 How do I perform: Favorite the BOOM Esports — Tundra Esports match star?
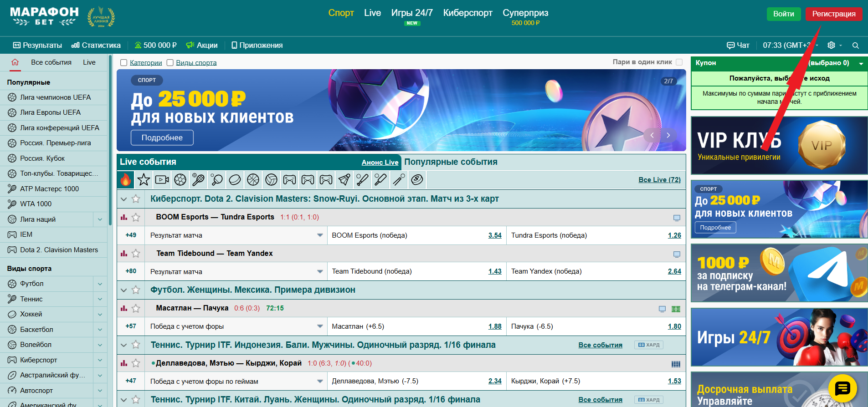click(x=136, y=217)
